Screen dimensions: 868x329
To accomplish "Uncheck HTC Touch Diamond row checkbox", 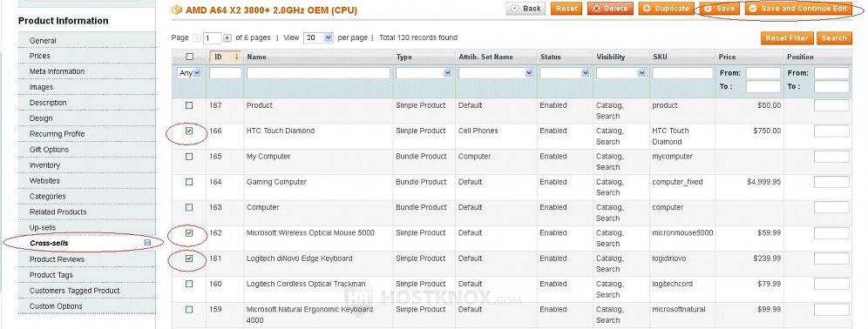I will (x=189, y=131).
